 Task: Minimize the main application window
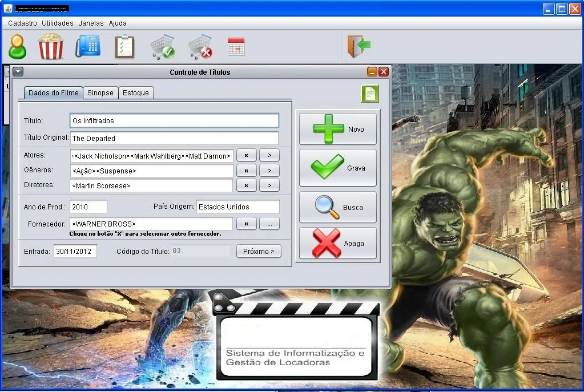548,9
